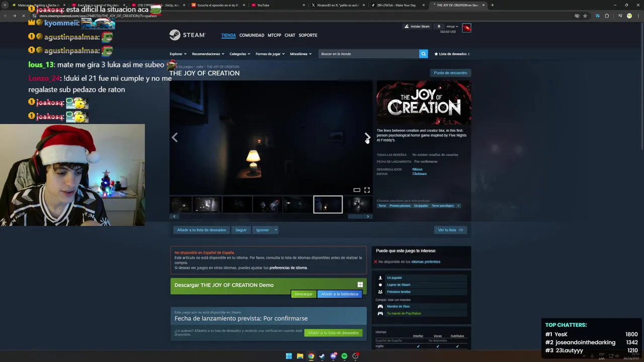644x362 pixels.
Task: Click the plus button after the tags
Action: point(458,206)
